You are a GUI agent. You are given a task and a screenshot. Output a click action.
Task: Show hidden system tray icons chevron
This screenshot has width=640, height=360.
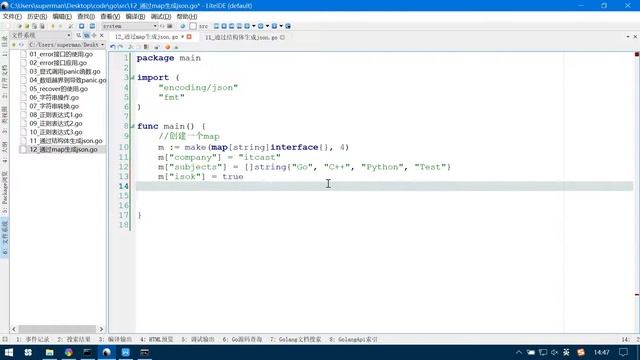[519, 352]
